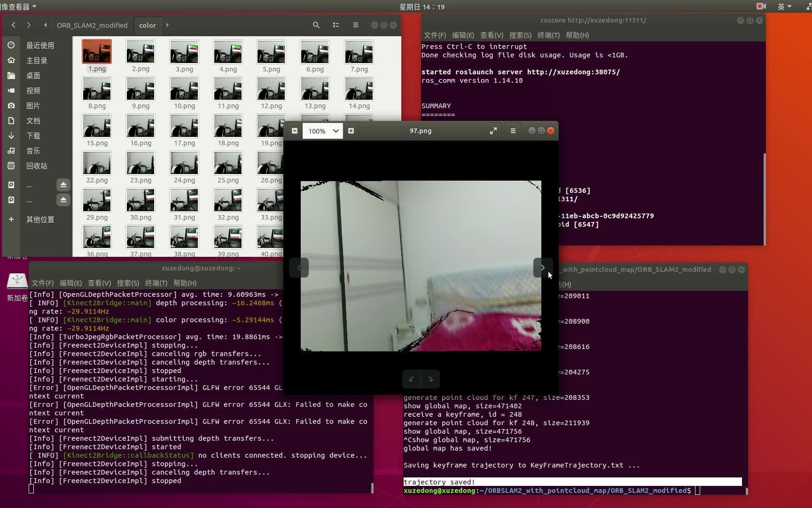
Task: Rotate the image counterclockwise in the viewer
Action: [411, 379]
